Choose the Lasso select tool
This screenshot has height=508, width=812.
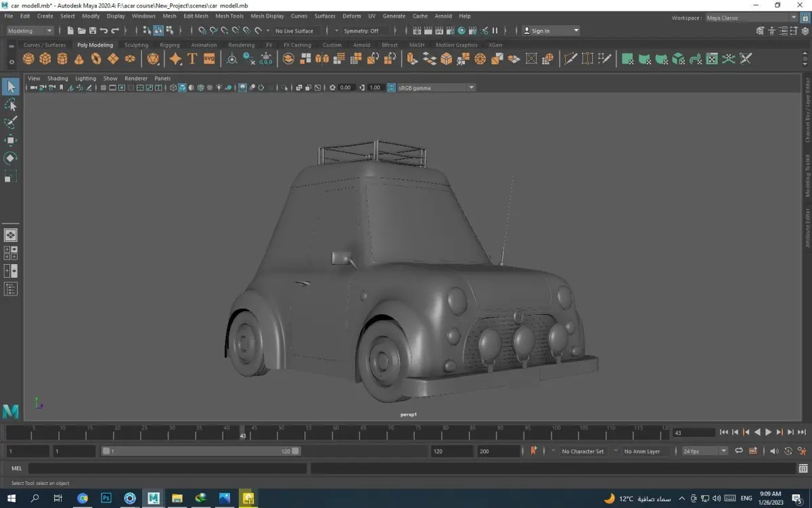click(10, 105)
